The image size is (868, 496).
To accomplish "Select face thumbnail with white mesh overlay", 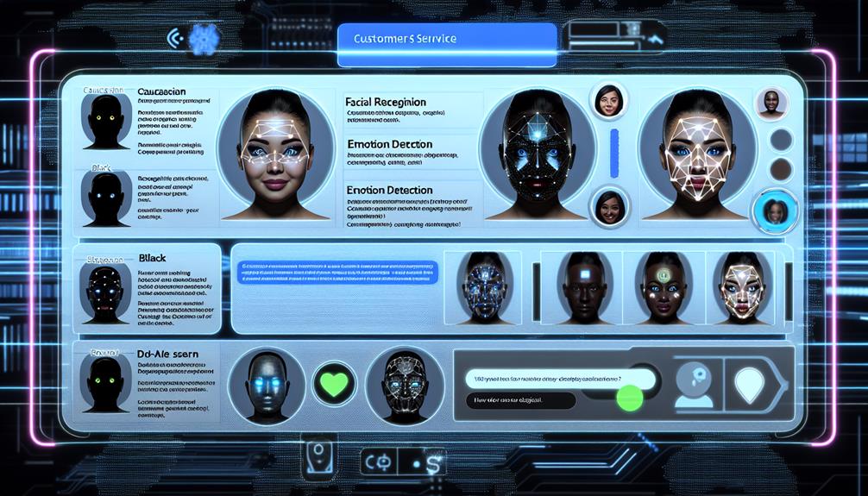I will (742, 288).
